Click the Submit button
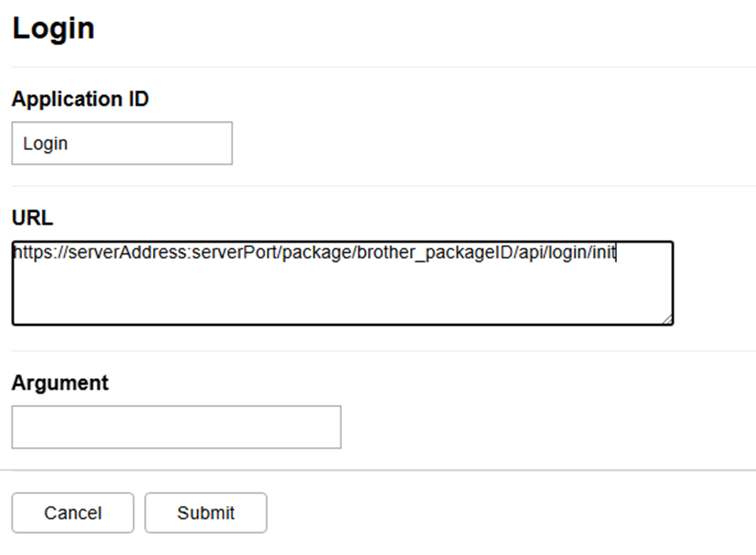This screenshot has height=555, width=756. coord(205,513)
